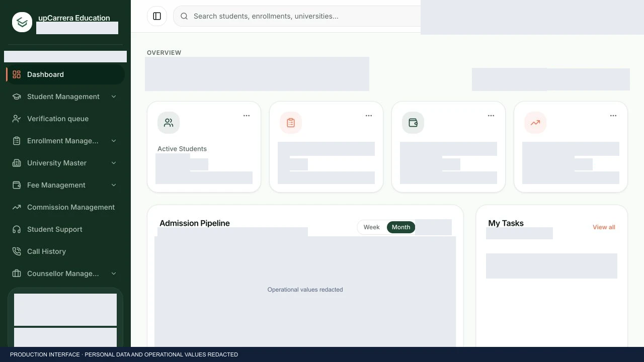This screenshot has height=362, width=644.
Task: Click the University Master building icon
Action: pyautogui.click(x=17, y=163)
